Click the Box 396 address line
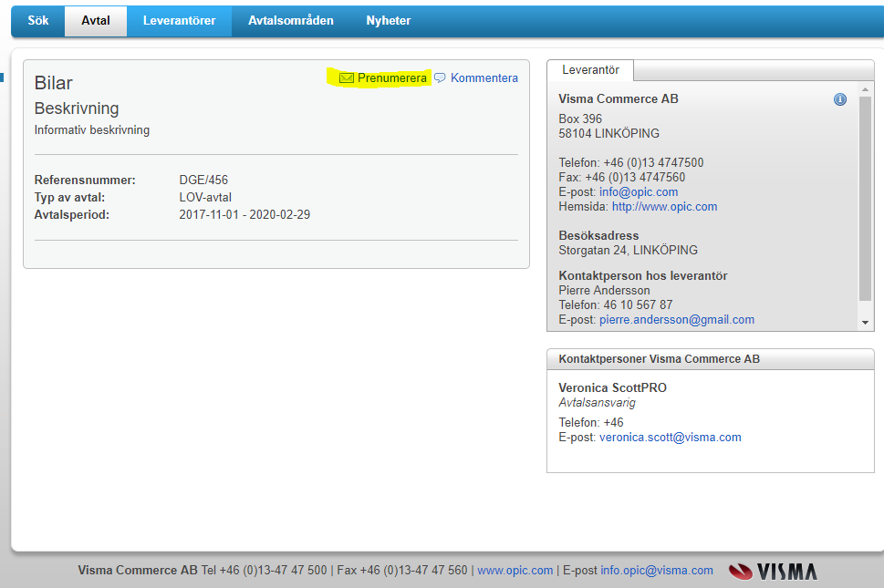Viewport: 884px width, 588px height. pyautogui.click(x=580, y=119)
